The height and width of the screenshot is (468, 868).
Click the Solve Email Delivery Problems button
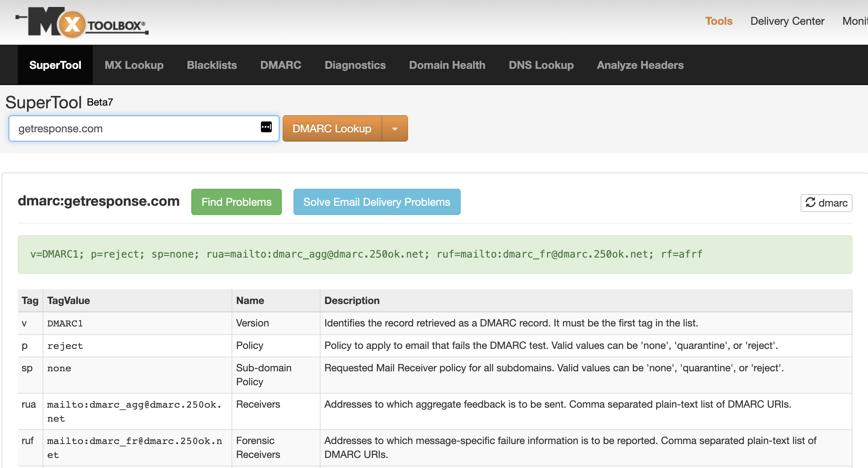coord(376,202)
